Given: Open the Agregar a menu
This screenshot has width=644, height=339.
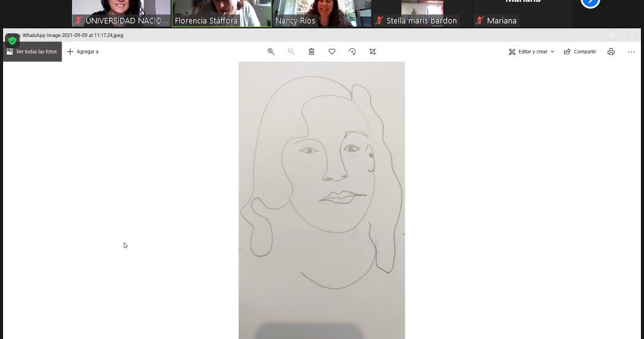Looking at the screenshot, I should point(83,52).
